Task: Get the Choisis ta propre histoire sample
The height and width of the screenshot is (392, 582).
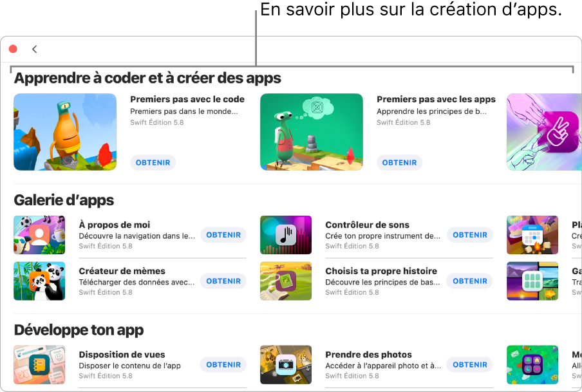Action: point(470,281)
